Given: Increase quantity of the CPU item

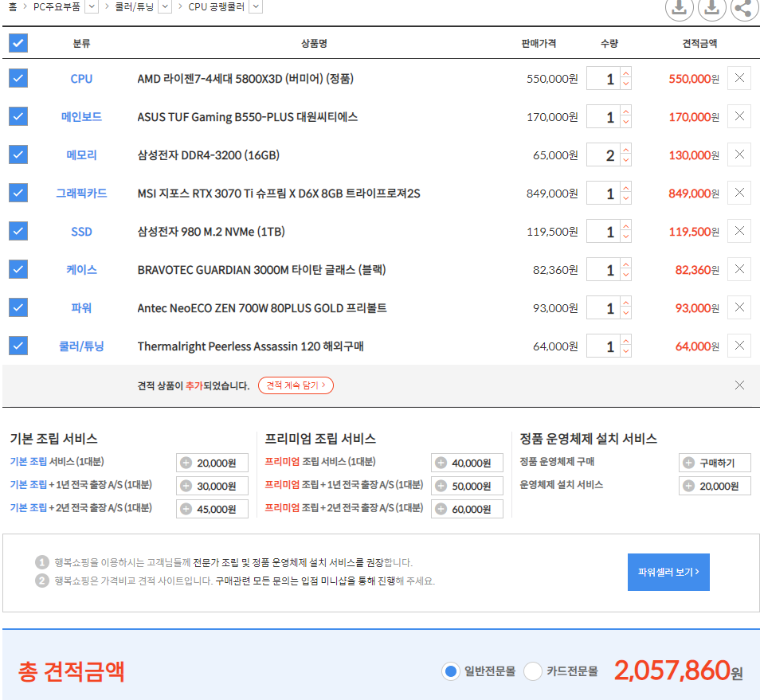Looking at the screenshot, I should click(x=625, y=72).
